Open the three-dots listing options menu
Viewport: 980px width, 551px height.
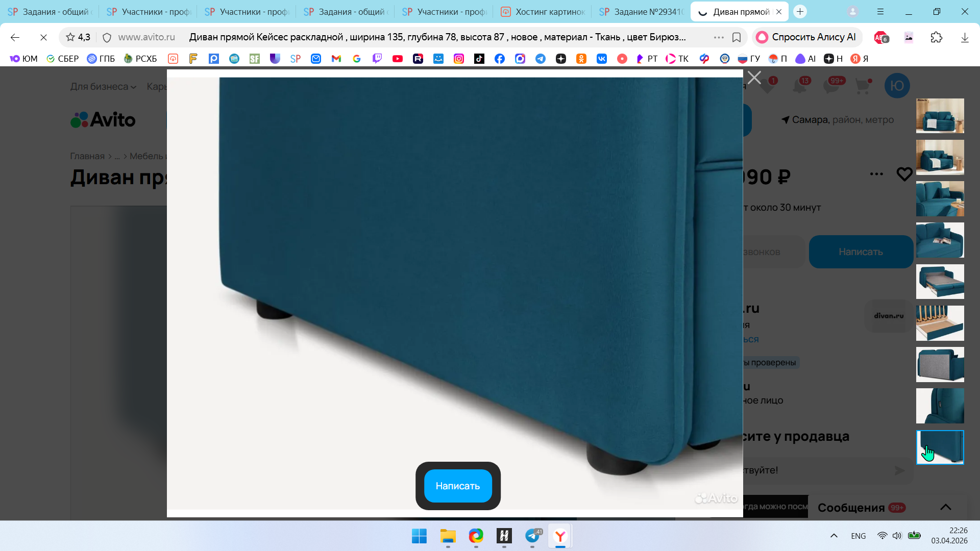[x=876, y=174]
